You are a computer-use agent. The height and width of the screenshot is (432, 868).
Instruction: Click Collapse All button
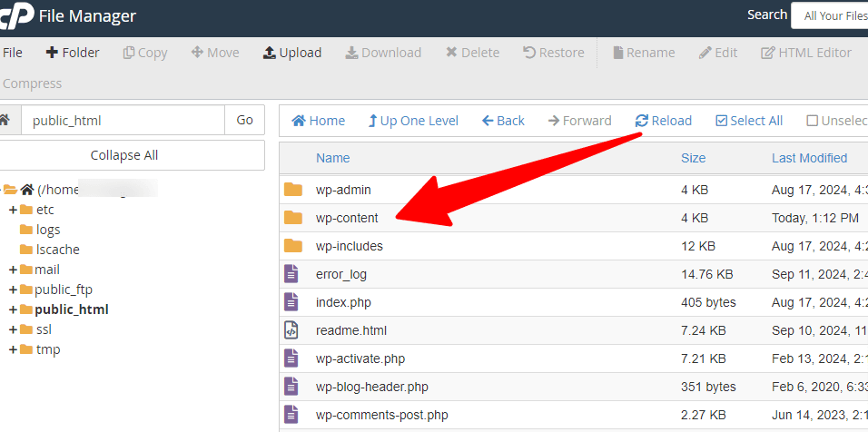click(x=124, y=155)
